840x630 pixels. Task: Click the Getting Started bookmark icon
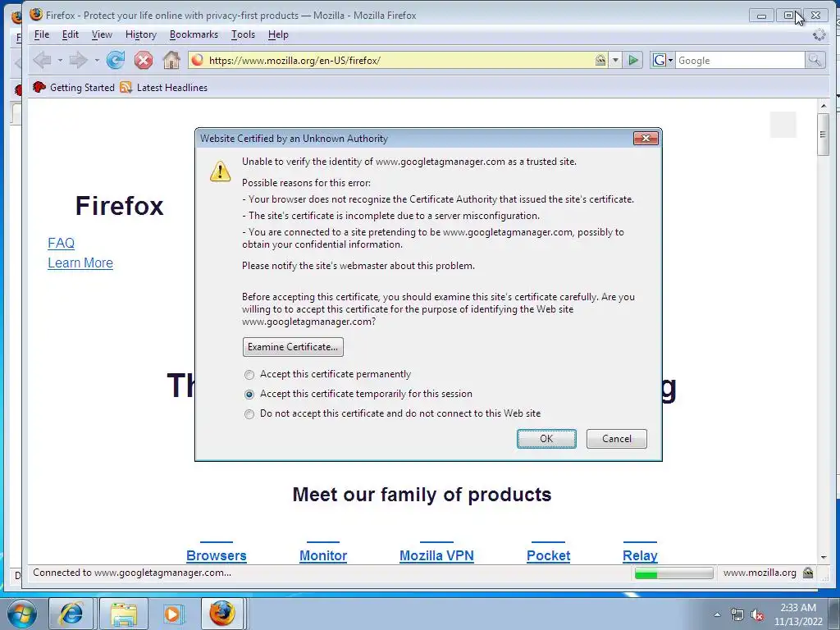[39, 87]
